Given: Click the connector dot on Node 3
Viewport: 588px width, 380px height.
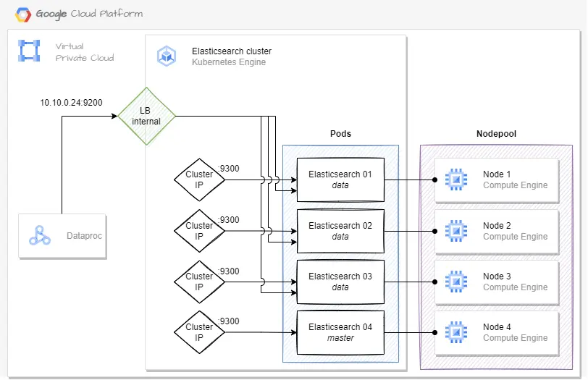Looking at the screenshot, I should tap(434, 282).
